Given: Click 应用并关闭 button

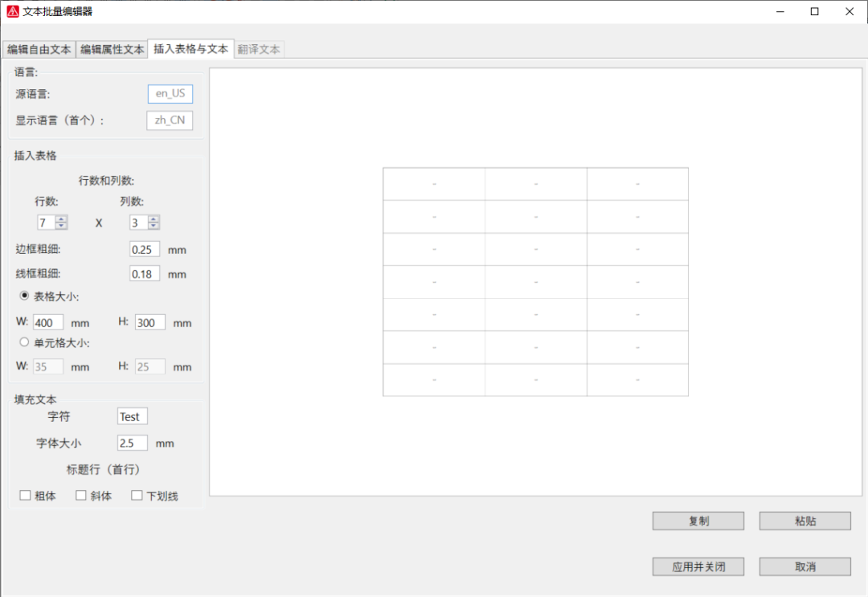Looking at the screenshot, I should pyautogui.click(x=698, y=566).
